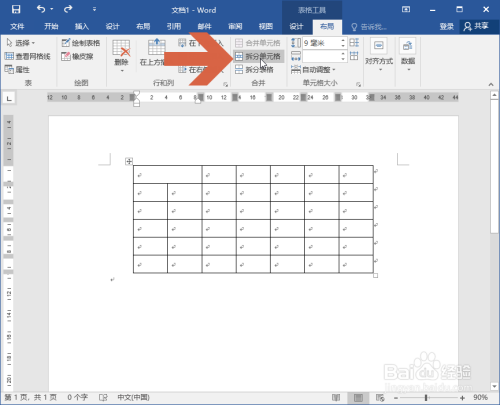Viewport: 500px width, 405px height.
Task: Click the table move handle
Action: [129, 161]
